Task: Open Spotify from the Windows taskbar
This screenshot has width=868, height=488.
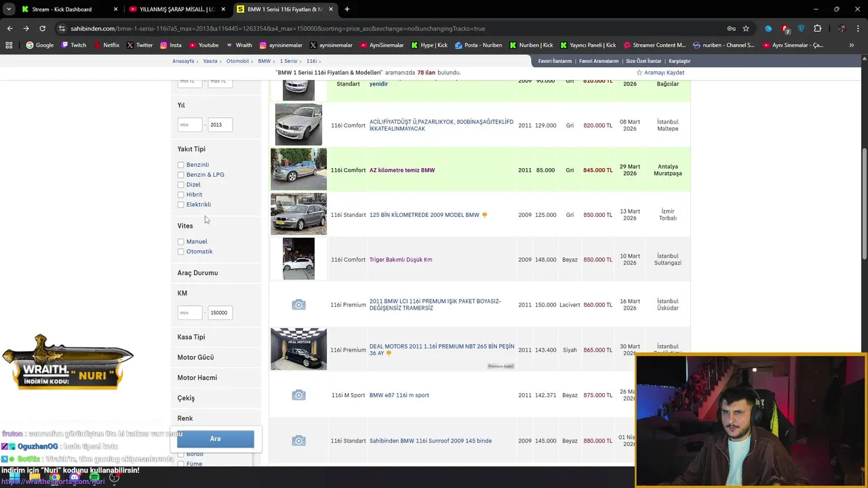Action: pyautogui.click(x=94, y=478)
